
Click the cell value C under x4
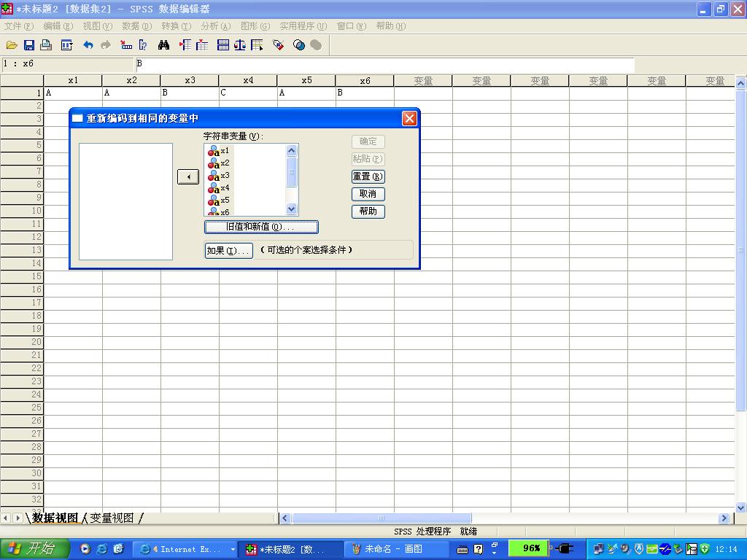pos(248,93)
